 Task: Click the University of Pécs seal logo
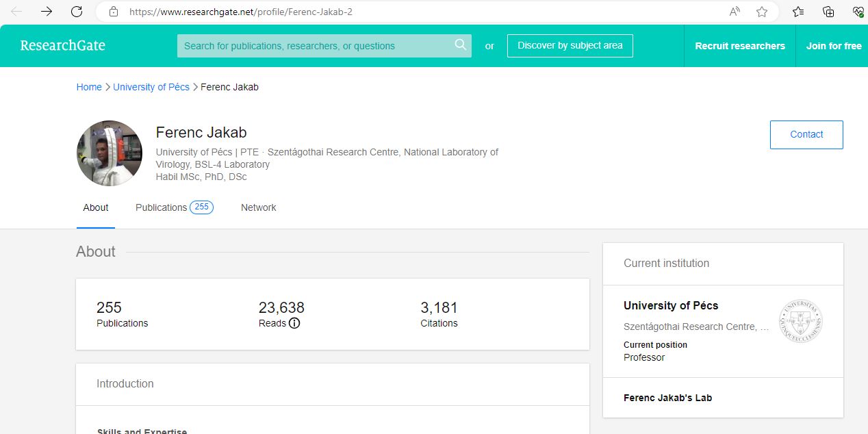click(801, 321)
